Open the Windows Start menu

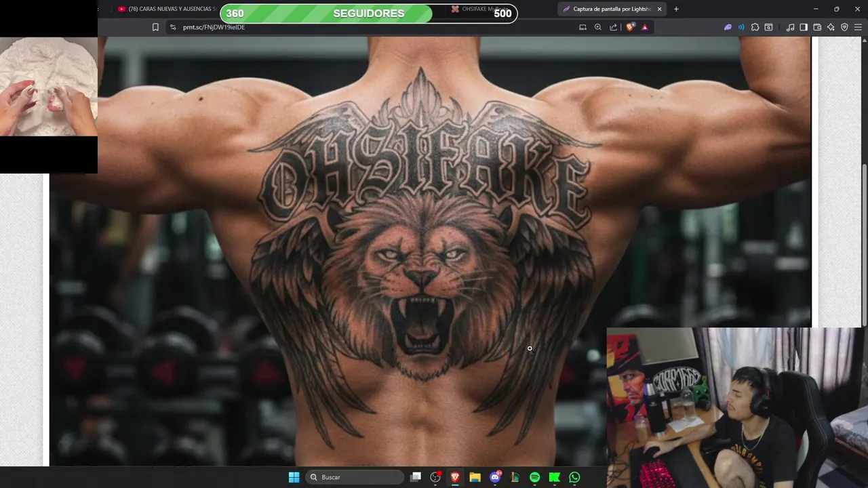tap(294, 477)
